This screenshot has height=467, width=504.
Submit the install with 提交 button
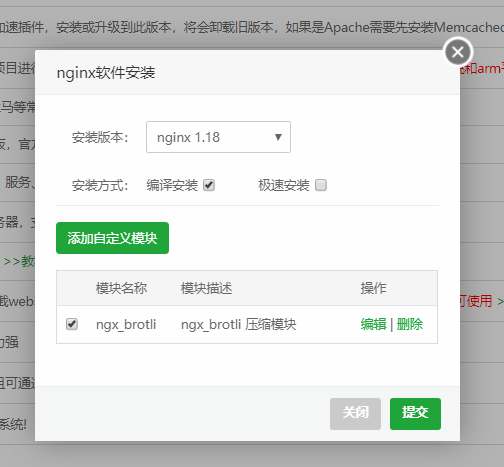415,414
